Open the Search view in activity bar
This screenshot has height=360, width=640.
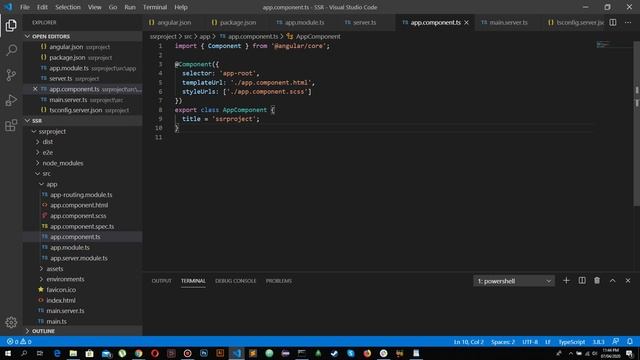point(11,50)
